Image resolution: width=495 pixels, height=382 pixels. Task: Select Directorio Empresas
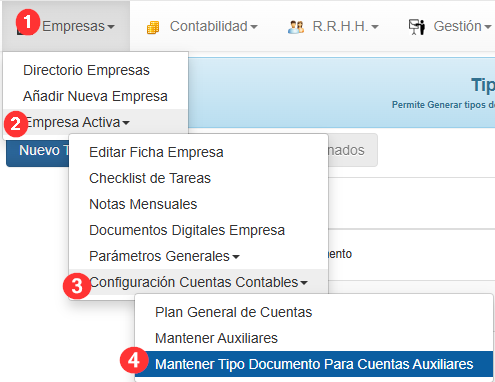95,70
